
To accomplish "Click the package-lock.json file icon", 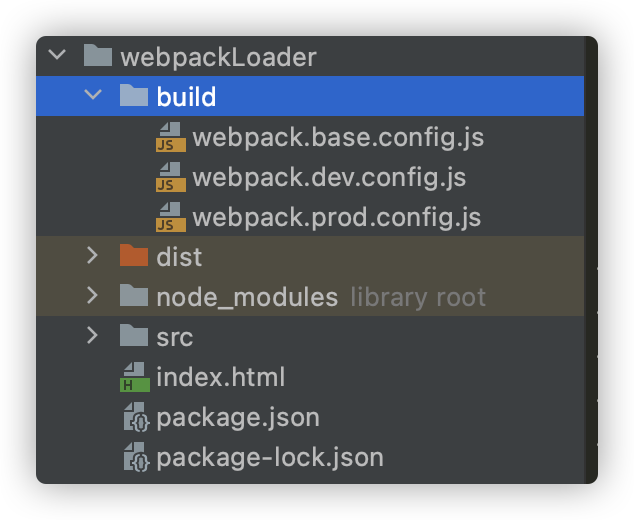I will [x=137, y=457].
